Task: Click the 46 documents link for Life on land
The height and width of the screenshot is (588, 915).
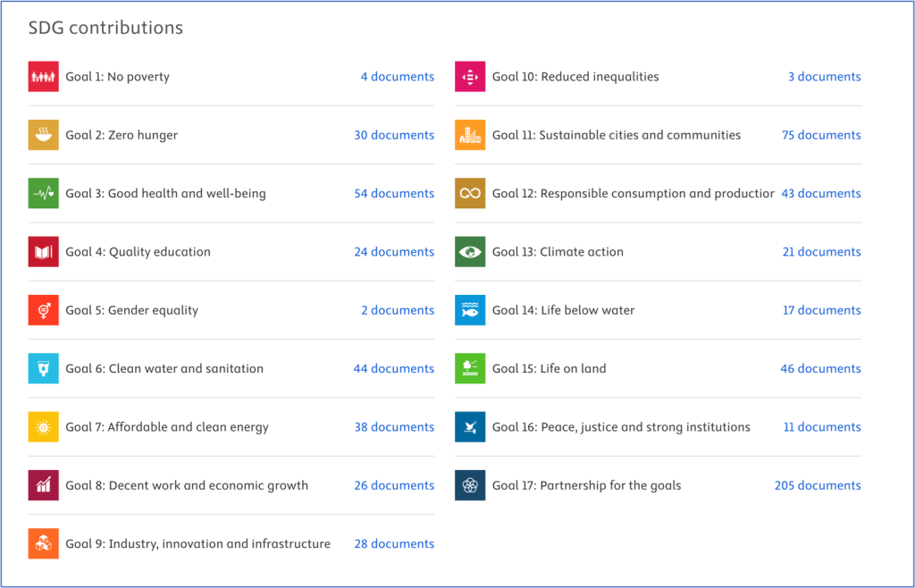Action: point(820,368)
